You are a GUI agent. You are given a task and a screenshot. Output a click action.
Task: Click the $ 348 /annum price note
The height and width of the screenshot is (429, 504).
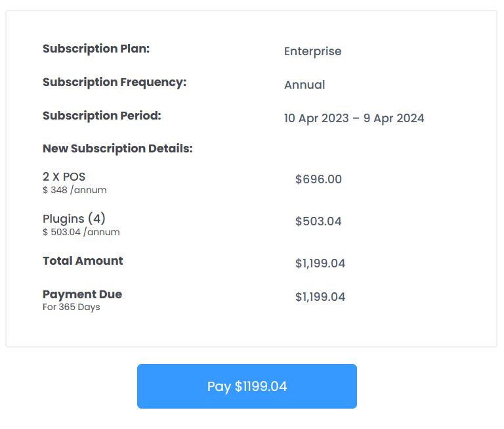pyautogui.click(x=74, y=190)
